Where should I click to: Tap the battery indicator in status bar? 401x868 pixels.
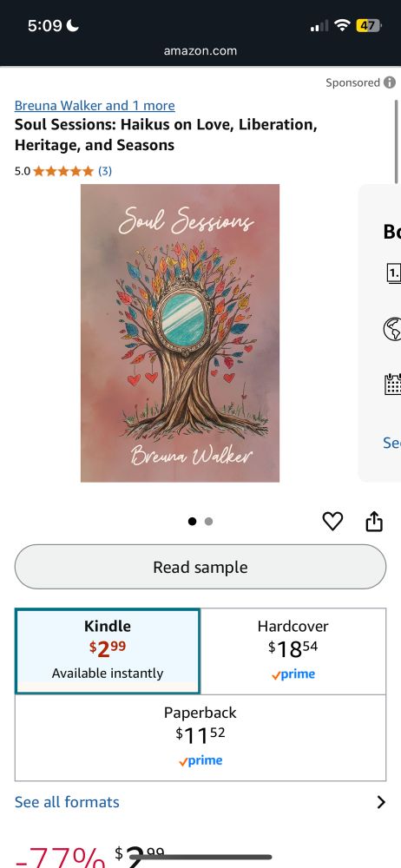click(x=368, y=25)
